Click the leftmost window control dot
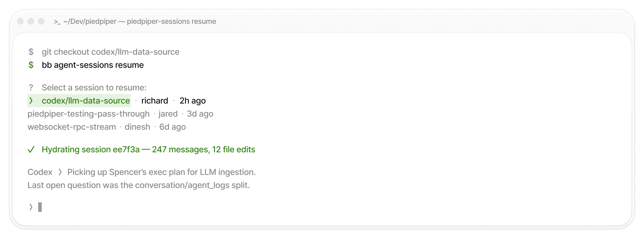644x238 pixels. (20, 21)
